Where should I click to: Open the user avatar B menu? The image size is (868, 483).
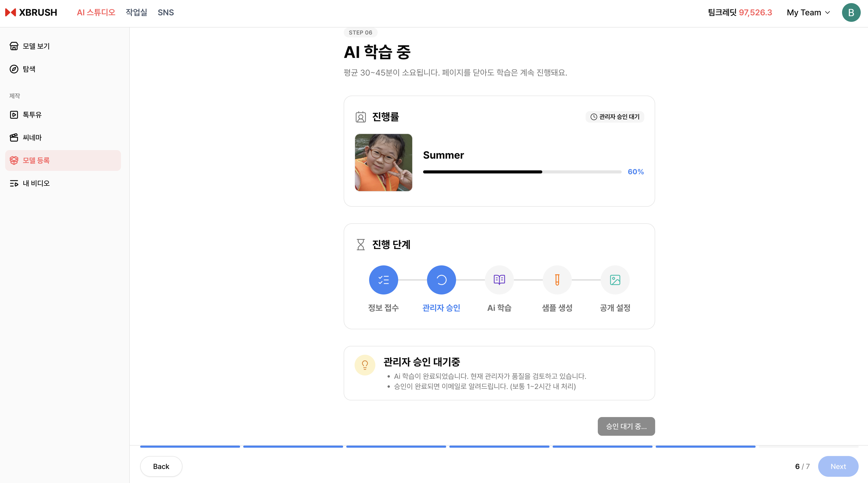[851, 12]
